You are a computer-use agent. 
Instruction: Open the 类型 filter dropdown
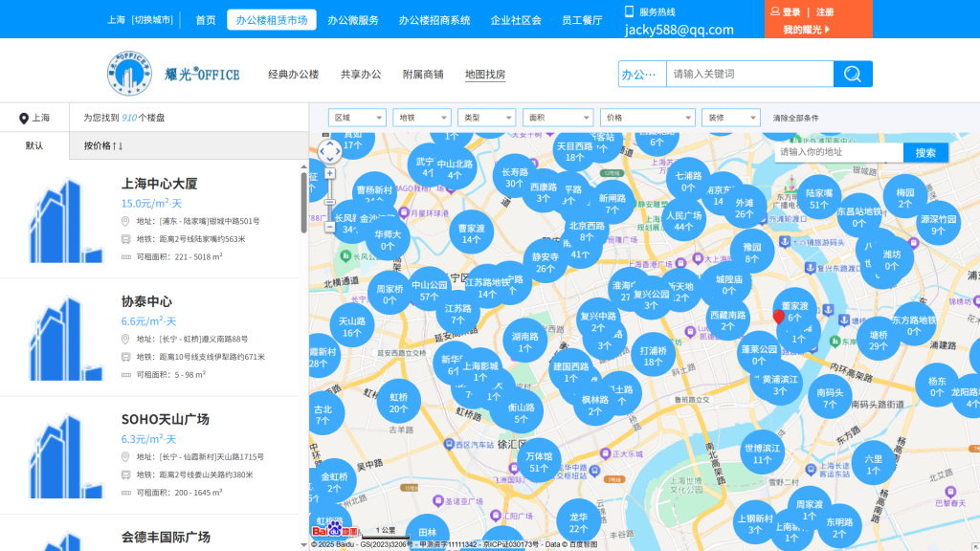(486, 118)
